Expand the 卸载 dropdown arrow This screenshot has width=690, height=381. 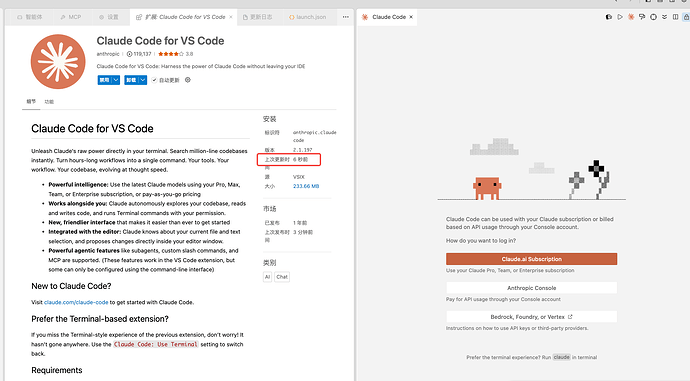coord(142,80)
